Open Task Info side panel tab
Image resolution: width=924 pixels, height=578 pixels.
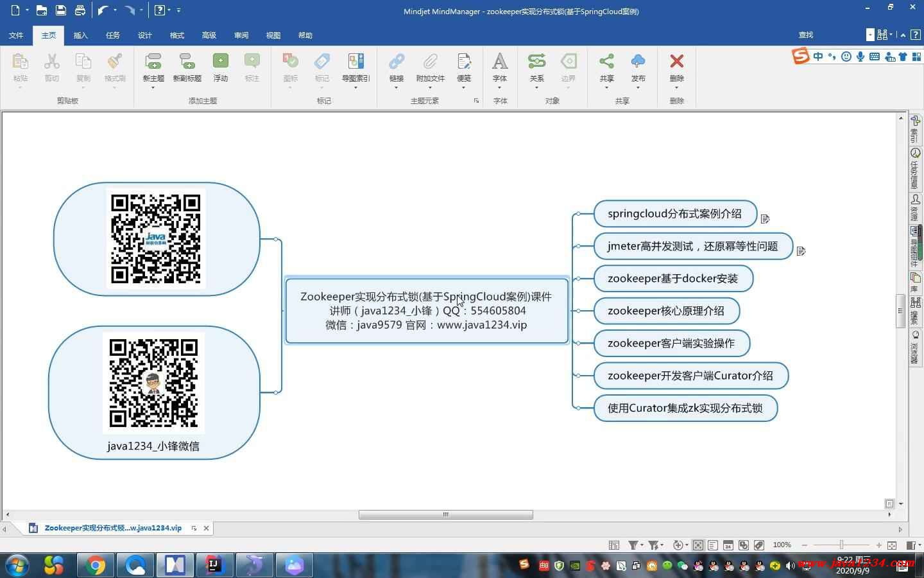[x=915, y=168]
